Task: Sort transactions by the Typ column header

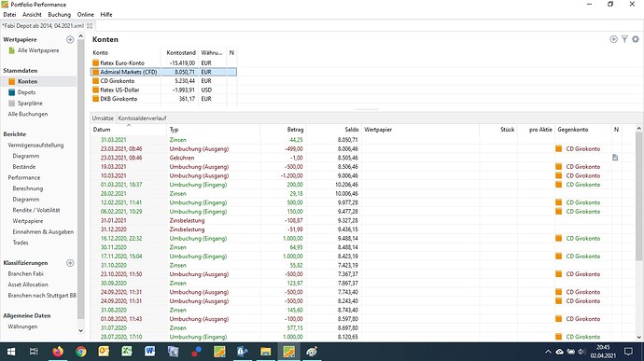Action: [213, 130]
